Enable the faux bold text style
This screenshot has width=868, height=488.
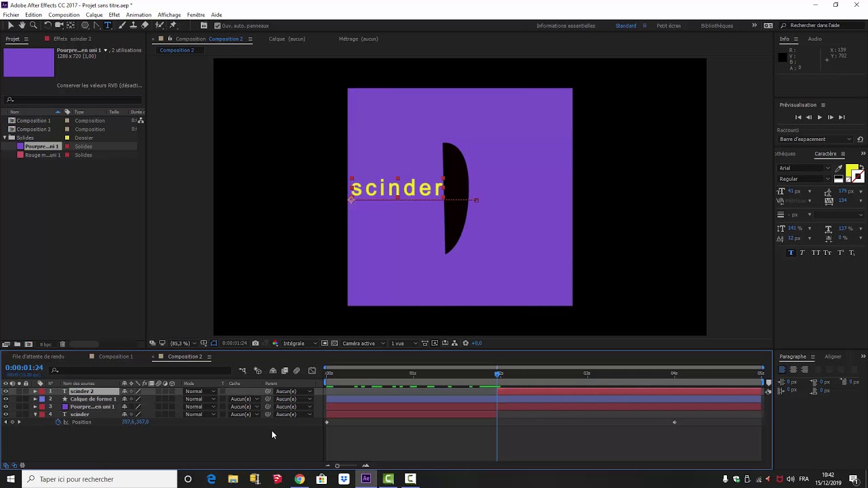tap(791, 253)
